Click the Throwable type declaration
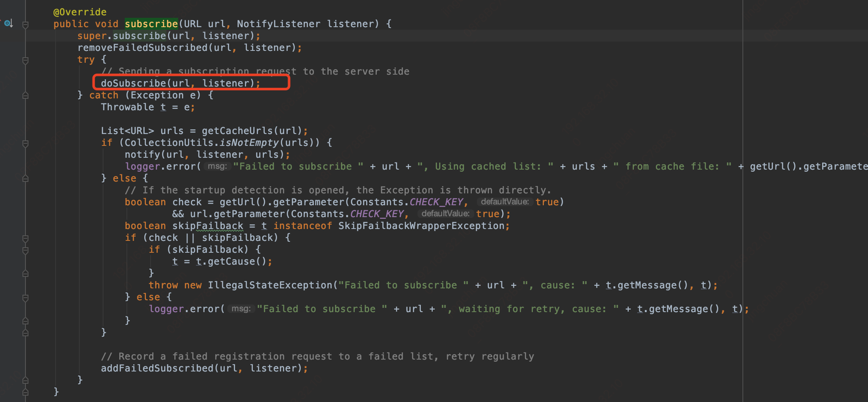Screen dimensions: 868x402 127,107
